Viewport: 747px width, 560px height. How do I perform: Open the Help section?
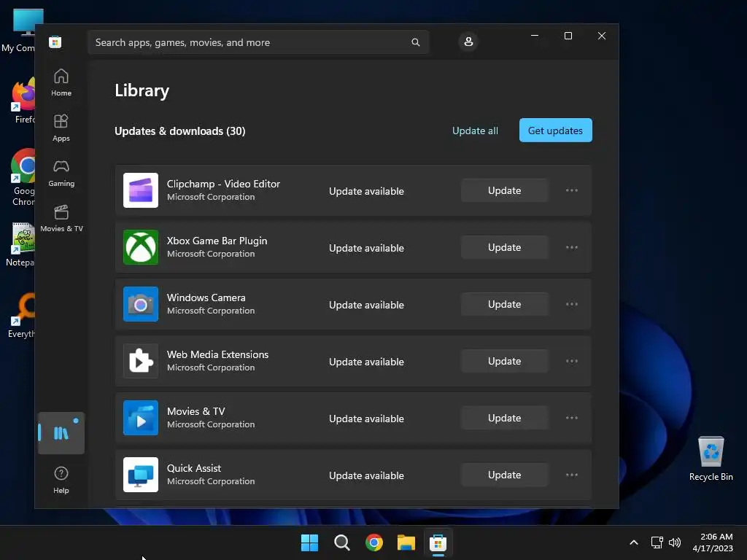coord(61,480)
